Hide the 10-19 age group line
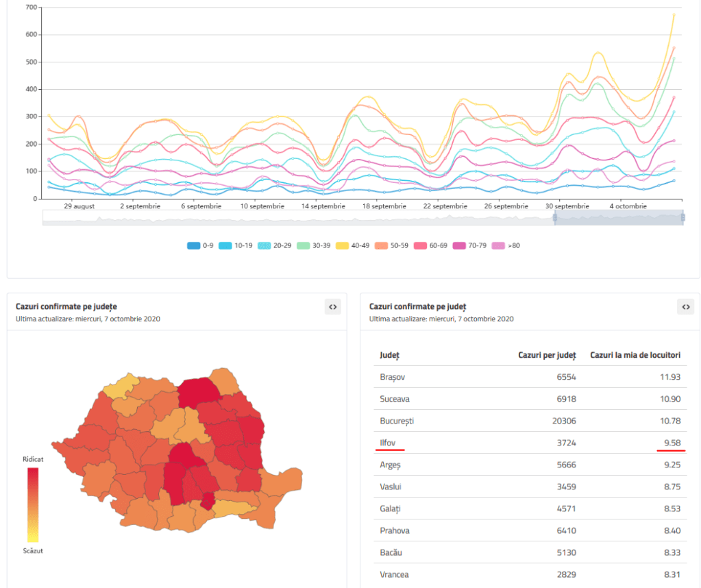 (236, 245)
